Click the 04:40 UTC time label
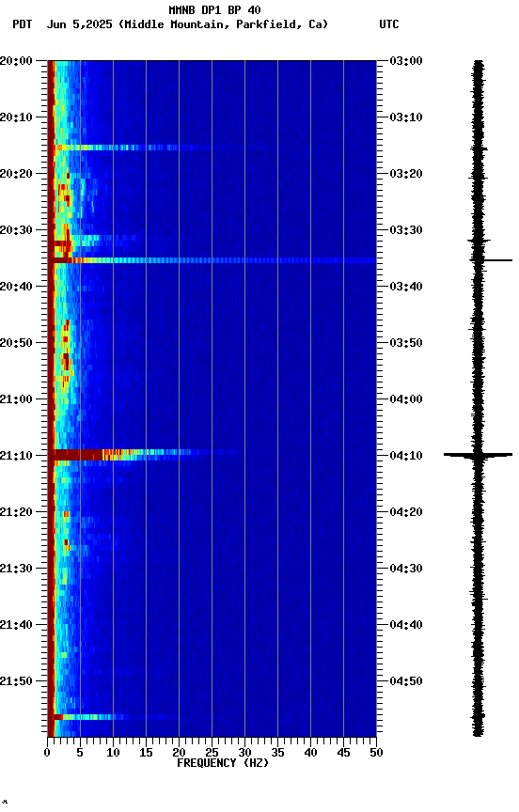 coord(406,625)
